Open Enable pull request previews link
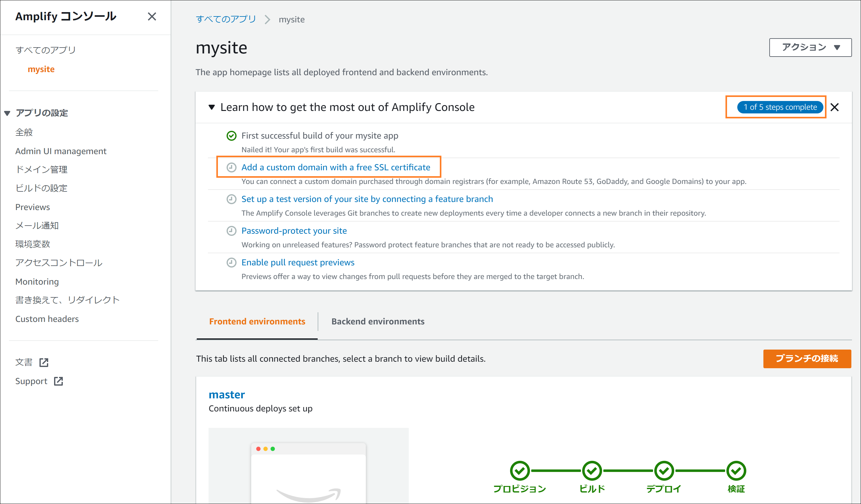 click(x=298, y=262)
